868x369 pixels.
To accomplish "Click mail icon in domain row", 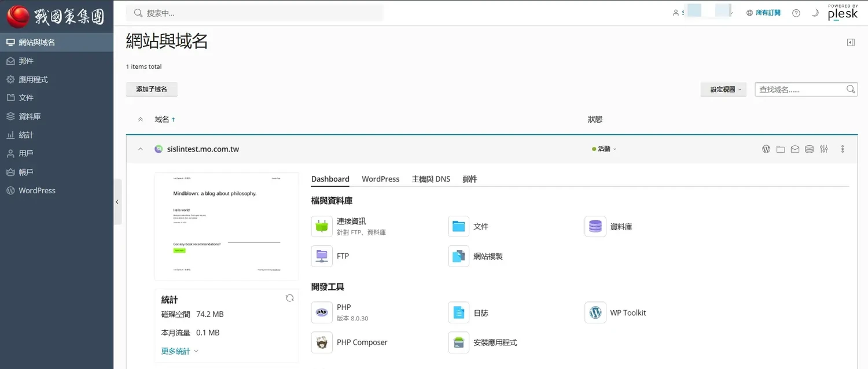I will 795,149.
